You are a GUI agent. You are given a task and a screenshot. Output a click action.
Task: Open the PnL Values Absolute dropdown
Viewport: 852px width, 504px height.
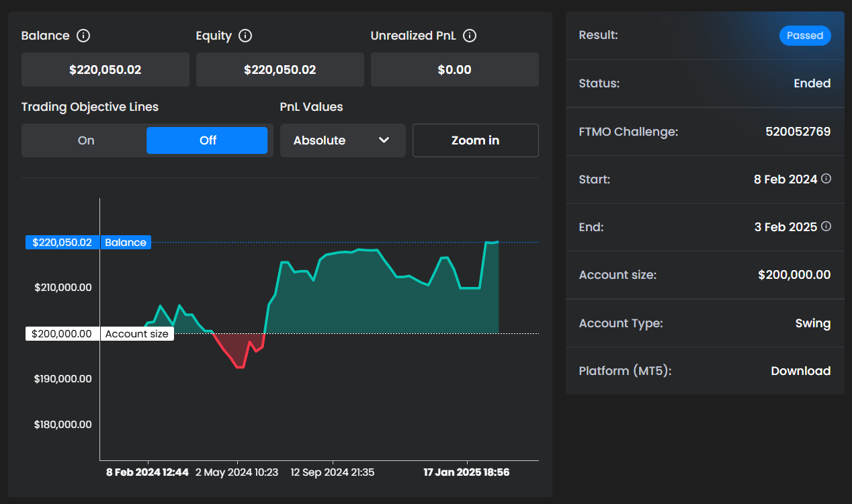342,140
